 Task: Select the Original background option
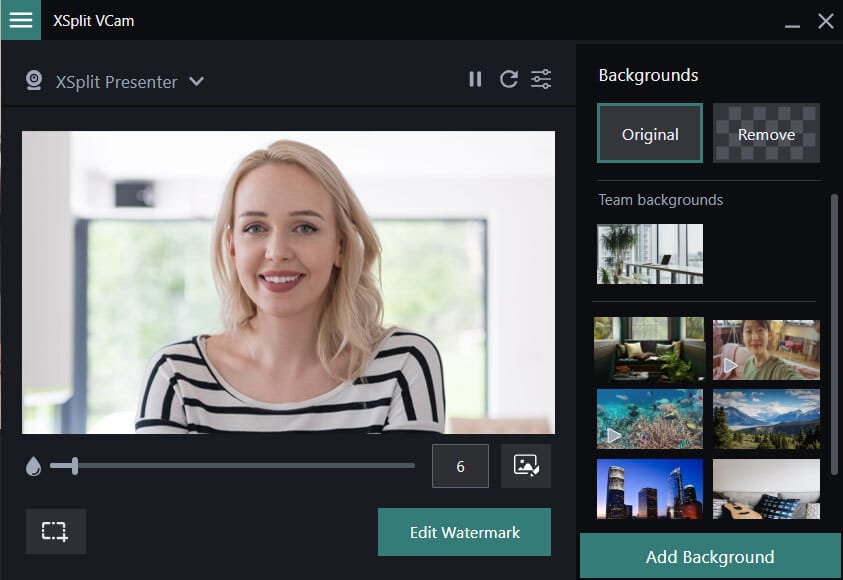point(649,133)
